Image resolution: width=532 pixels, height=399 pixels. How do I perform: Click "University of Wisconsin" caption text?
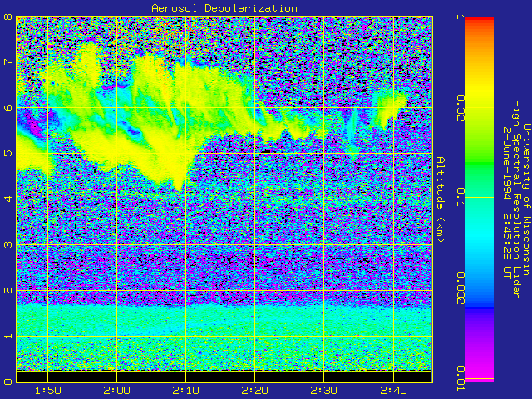[x=526, y=199]
